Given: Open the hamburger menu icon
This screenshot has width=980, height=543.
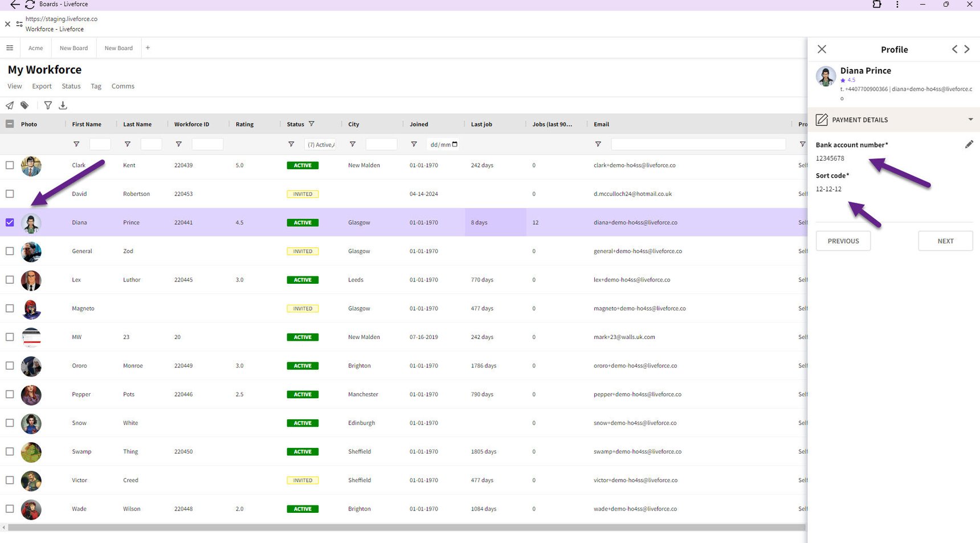Looking at the screenshot, I should 10,48.
